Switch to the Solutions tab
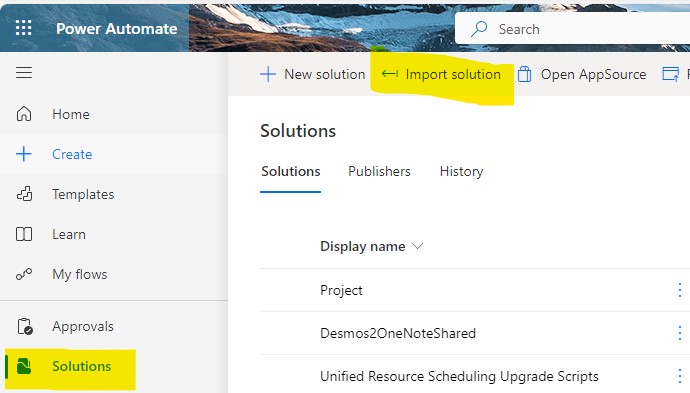 [290, 171]
